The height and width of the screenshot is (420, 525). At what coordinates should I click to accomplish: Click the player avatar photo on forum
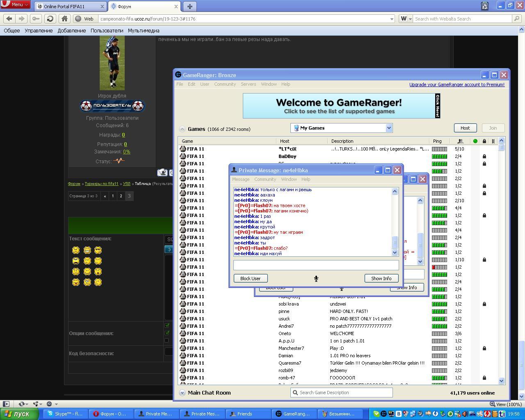click(x=112, y=63)
